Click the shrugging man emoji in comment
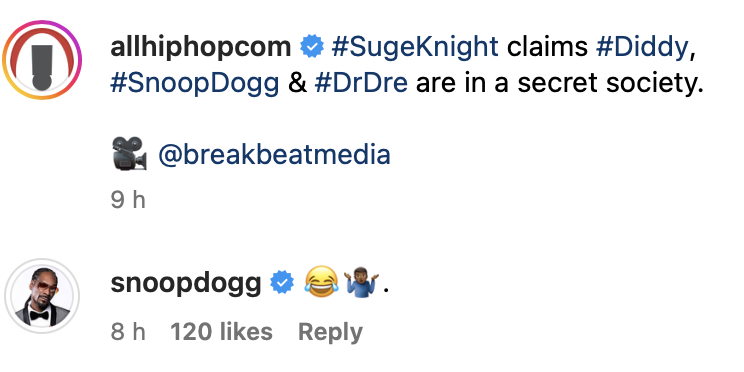 361,282
